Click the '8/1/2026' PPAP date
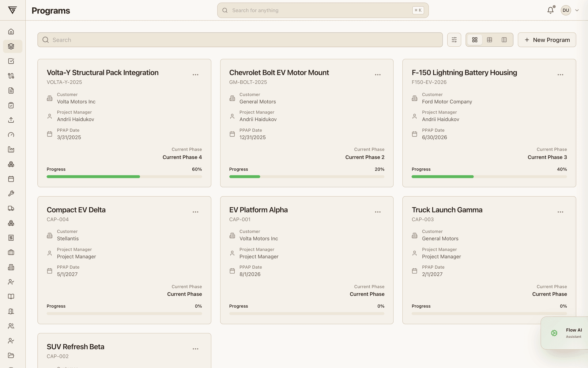 click(x=250, y=274)
